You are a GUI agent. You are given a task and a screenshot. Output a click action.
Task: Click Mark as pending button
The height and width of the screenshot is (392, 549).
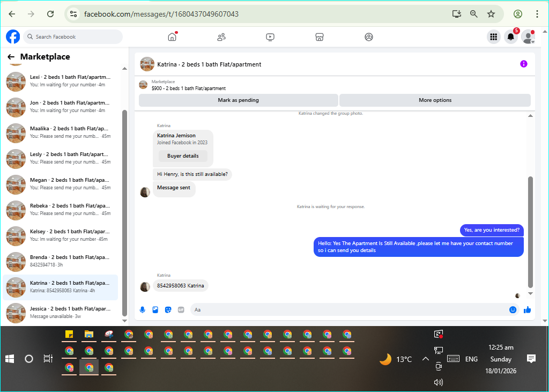pos(239,100)
